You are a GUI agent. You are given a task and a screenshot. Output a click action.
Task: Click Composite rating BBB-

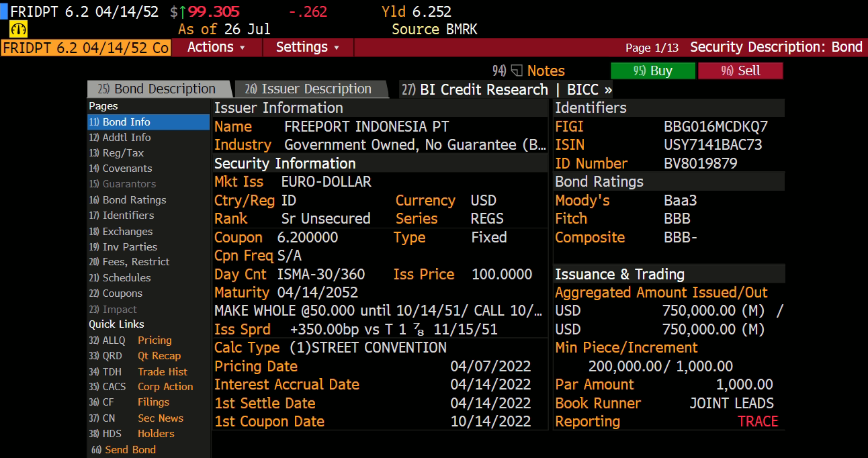coord(680,238)
